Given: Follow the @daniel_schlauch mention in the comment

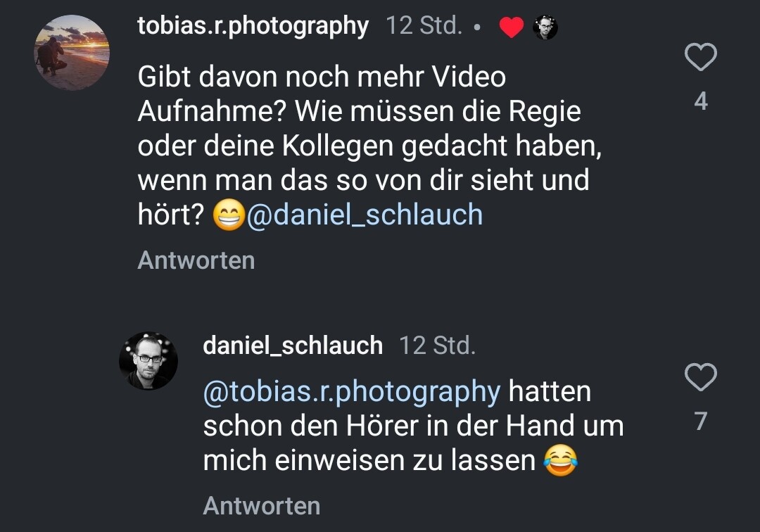Looking at the screenshot, I should 365,215.
